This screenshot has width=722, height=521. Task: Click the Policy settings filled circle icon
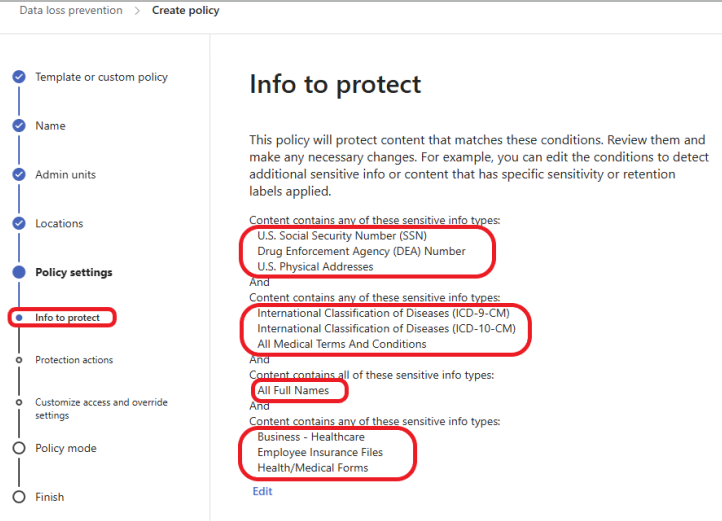click(x=19, y=272)
